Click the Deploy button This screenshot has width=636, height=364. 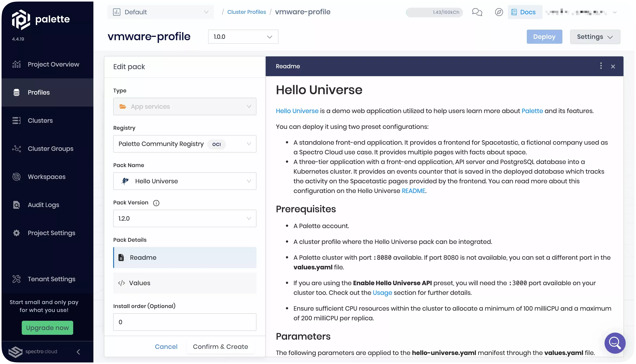(544, 36)
